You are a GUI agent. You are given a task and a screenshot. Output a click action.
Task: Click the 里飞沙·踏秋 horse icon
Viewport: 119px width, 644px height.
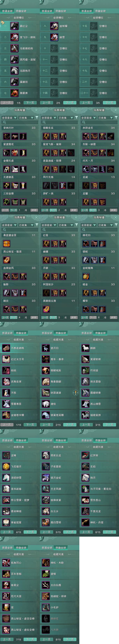14,37
